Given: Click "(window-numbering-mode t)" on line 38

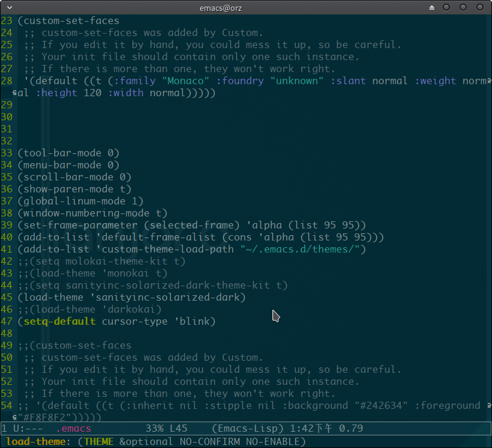Looking at the screenshot, I should tap(93, 213).
